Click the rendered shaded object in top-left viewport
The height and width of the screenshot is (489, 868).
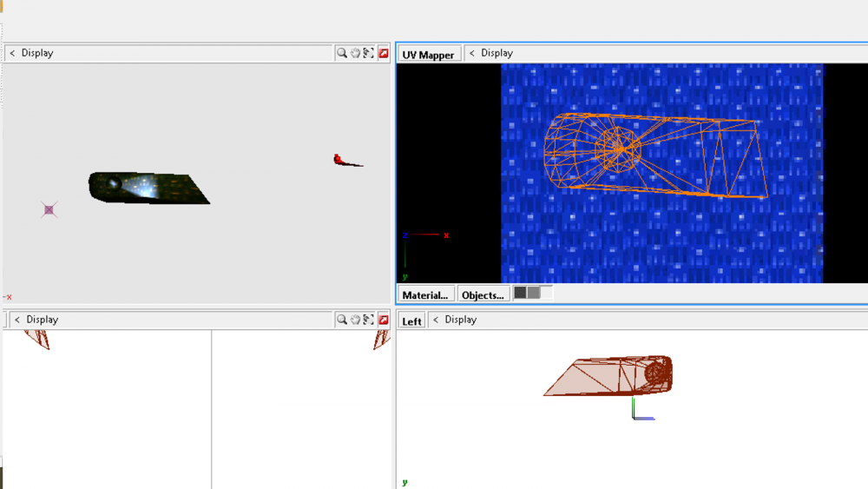tap(148, 188)
